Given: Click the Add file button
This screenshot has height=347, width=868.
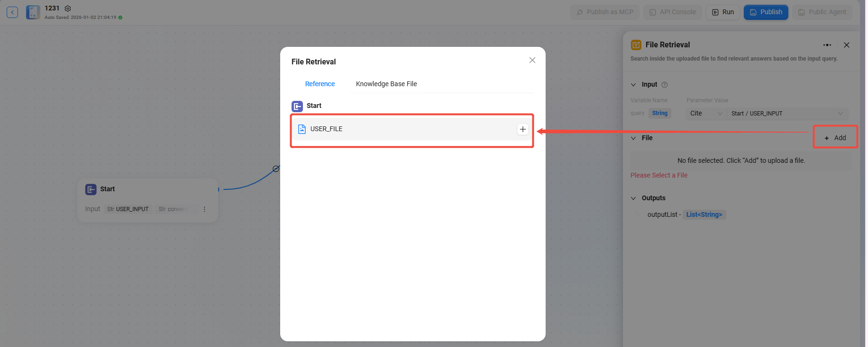Looking at the screenshot, I should click(835, 138).
